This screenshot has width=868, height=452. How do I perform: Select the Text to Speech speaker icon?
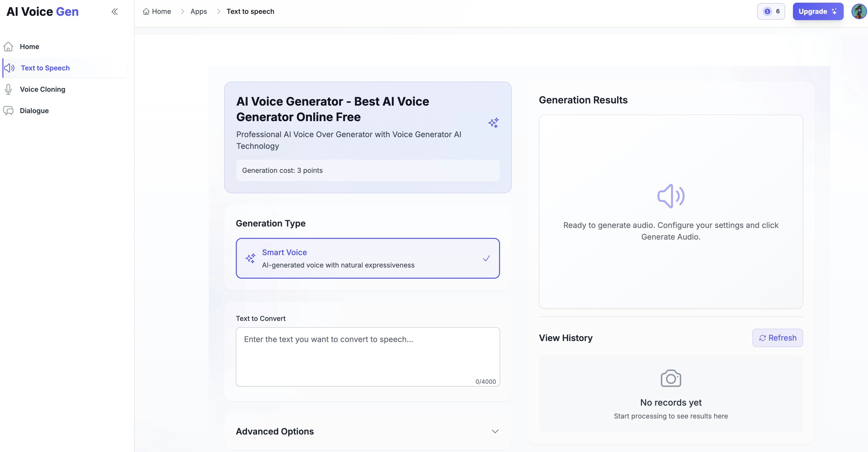(9, 68)
